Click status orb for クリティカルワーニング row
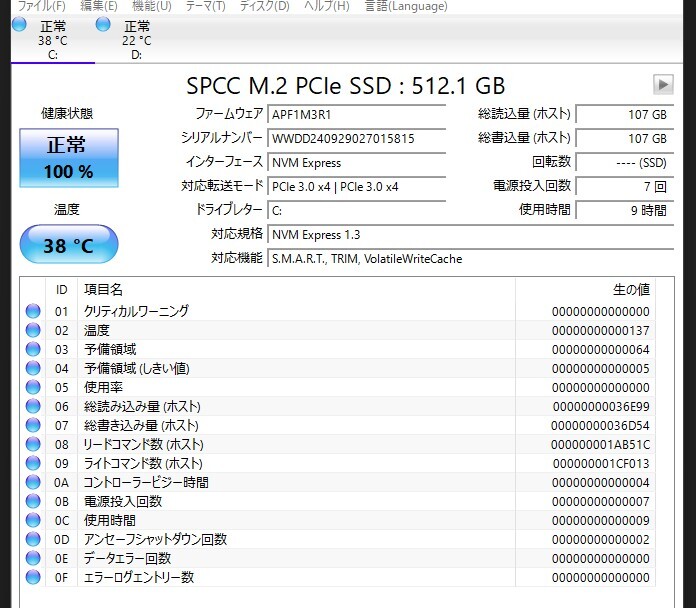696x608 pixels. click(x=33, y=311)
